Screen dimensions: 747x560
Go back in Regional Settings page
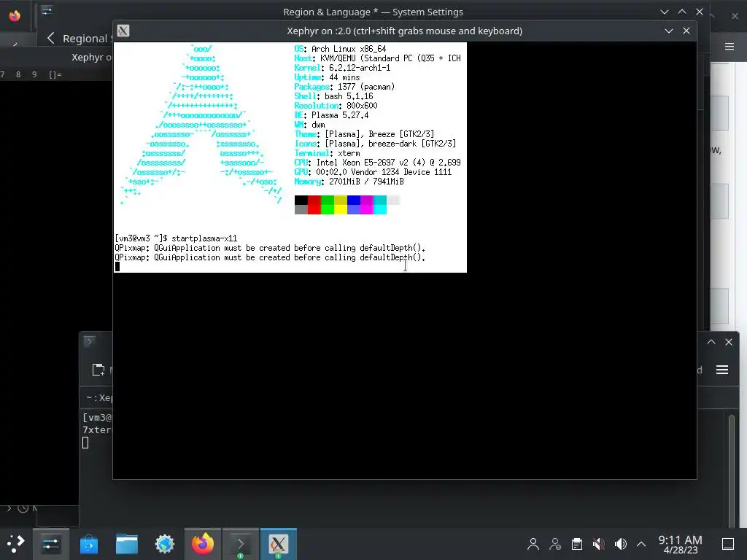[51, 38]
